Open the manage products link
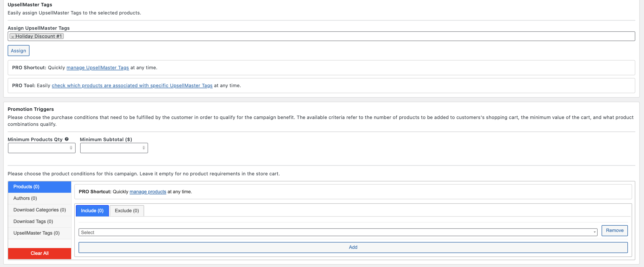644x267 pixels. pos(148,192)
